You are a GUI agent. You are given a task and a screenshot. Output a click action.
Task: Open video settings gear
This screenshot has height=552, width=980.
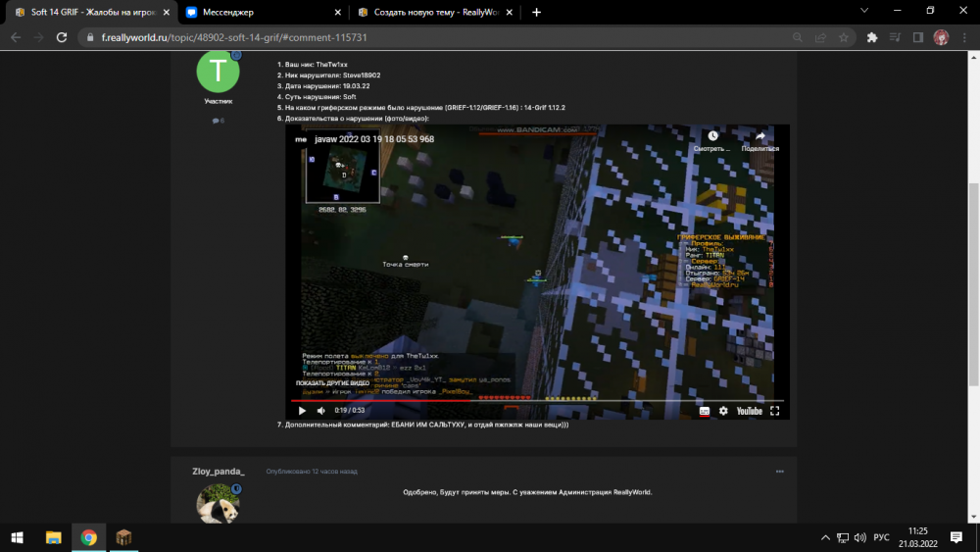tap(723, 411)
